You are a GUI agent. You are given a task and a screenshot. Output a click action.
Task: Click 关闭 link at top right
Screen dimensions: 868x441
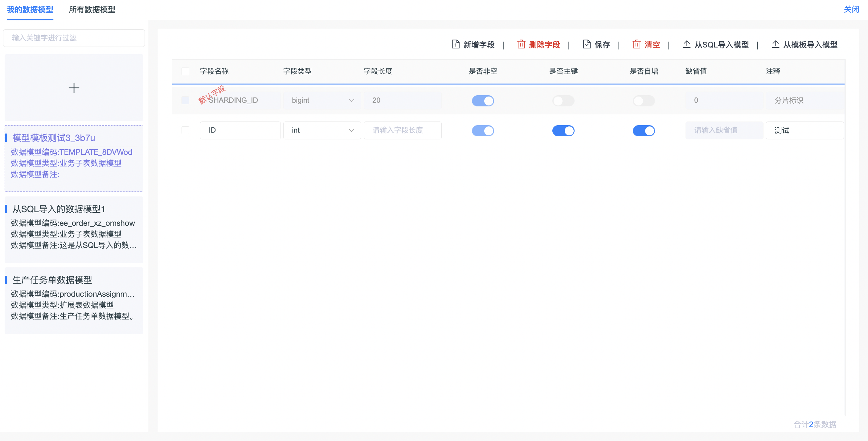click(851, 10)
